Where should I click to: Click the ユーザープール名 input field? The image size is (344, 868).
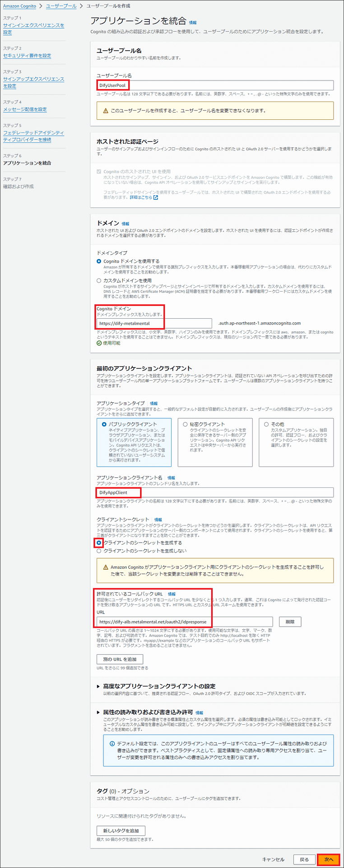pos(215,85)
